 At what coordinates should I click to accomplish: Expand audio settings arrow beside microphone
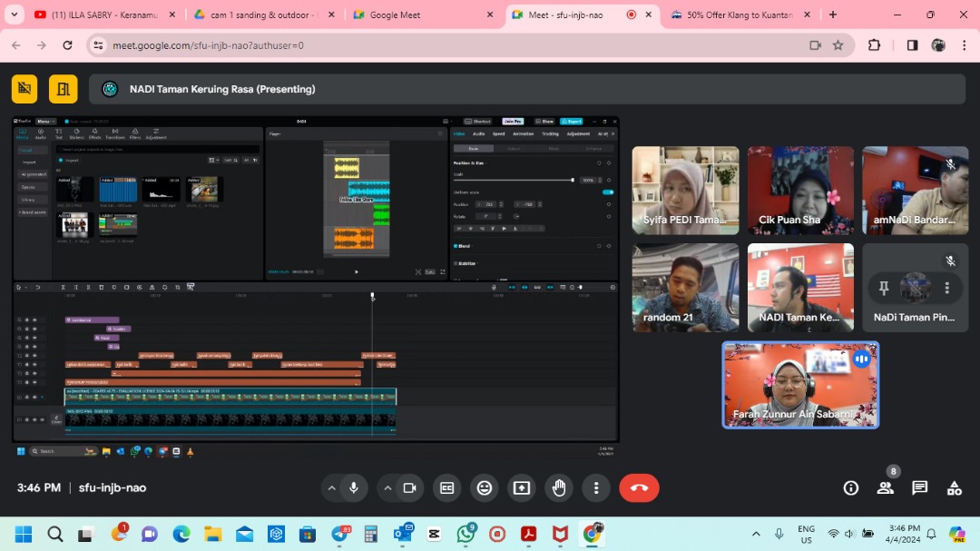[x=331, y=487]
